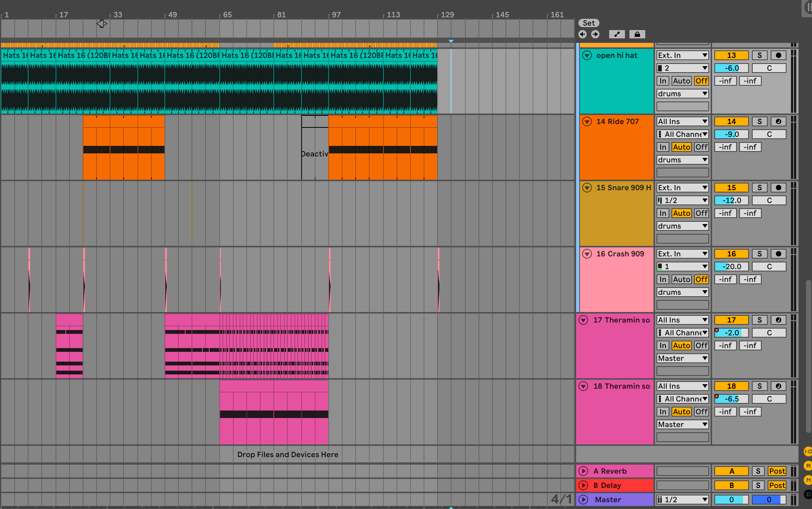812x509 pixels.
Task: Show In/Out section (I-O) button
Action: pyautogui.click(x=808, y=451)
